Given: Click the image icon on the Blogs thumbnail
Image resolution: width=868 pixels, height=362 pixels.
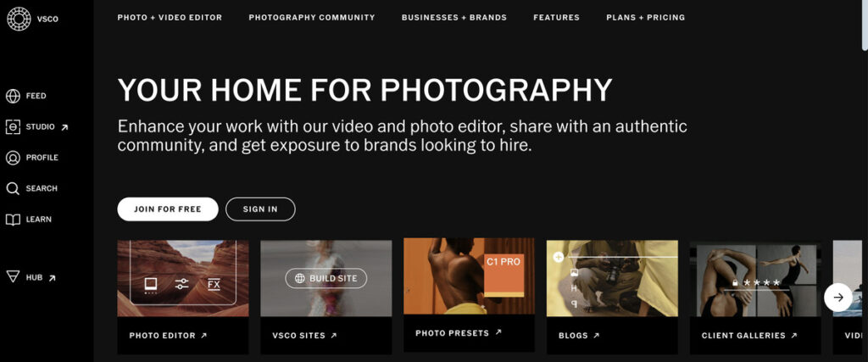Looking at the screenshot, I should [x=574, y=273].
